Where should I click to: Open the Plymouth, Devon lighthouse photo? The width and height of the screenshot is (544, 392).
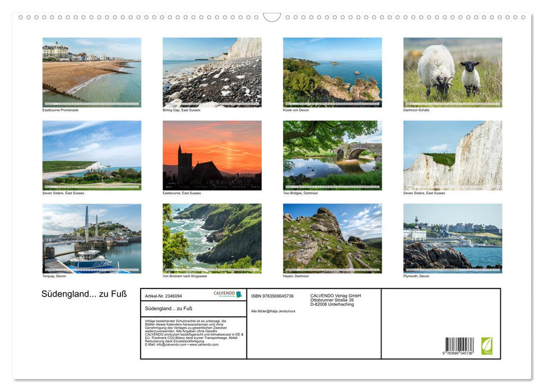point(453,239)
